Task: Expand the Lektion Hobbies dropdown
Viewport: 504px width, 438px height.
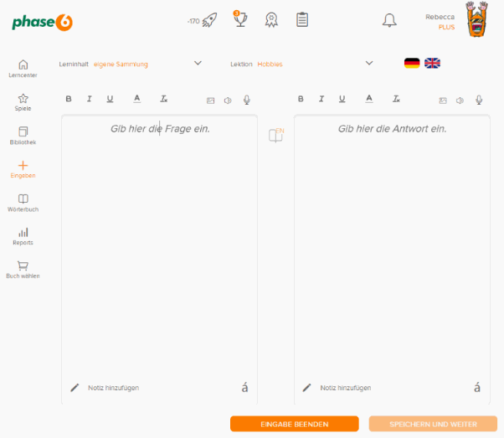Action: [x=368, y=63]
